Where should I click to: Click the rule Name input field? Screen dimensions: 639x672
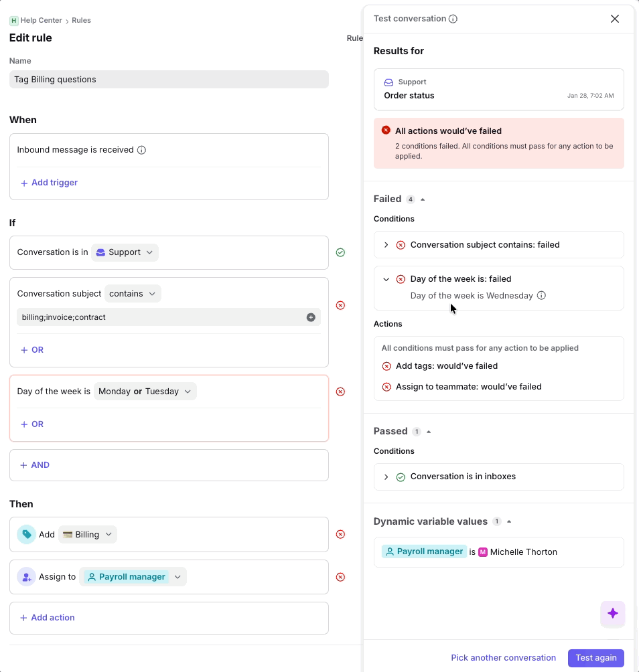(x=169, y=79)
